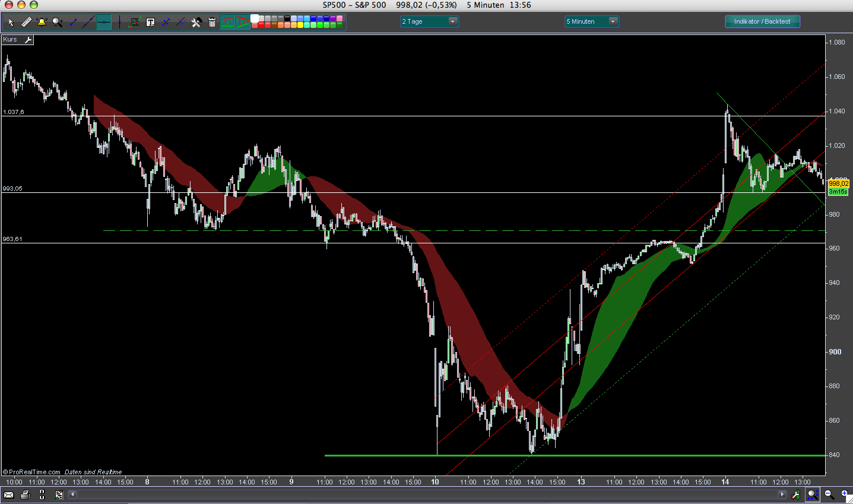Screen dimensions: 853x504
Task: Open the drawing tools settings (wrench and hammer)
Action: (x=196, y=23)
